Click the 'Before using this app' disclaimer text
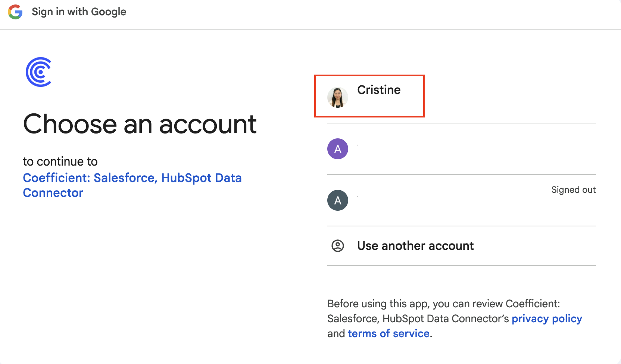 click(x=443, y=304)
